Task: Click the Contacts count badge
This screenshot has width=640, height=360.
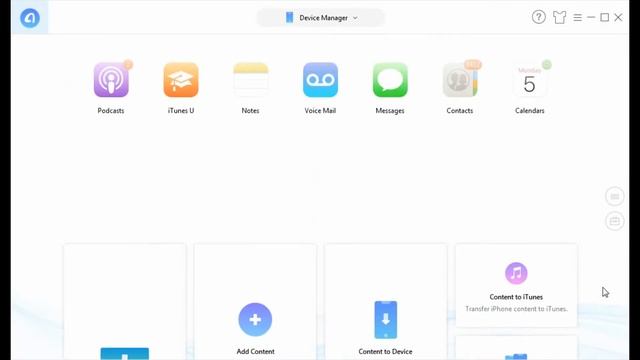Action: 473,64
